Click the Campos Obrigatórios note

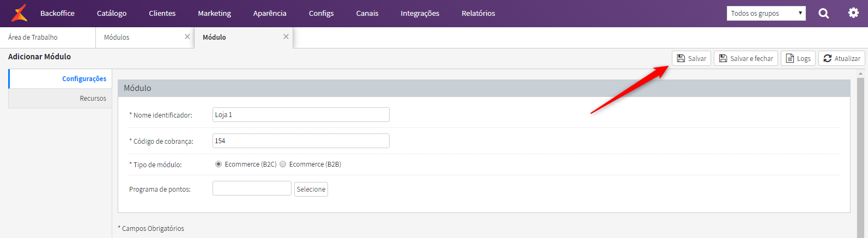pos(151,228)
